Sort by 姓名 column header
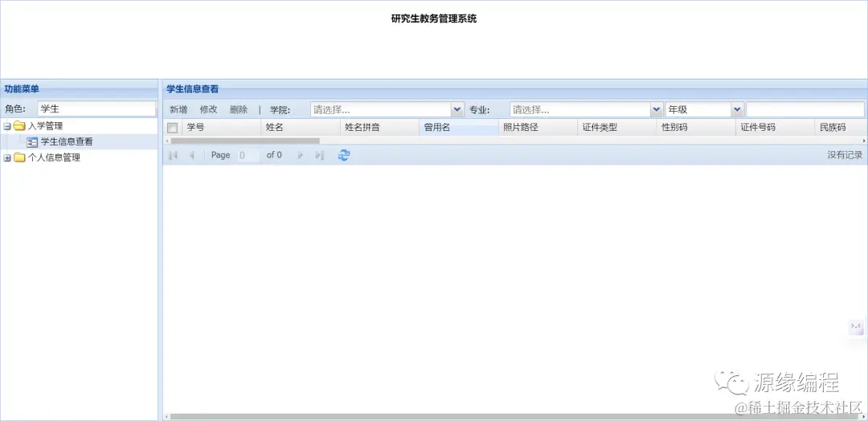 point(301,127)
